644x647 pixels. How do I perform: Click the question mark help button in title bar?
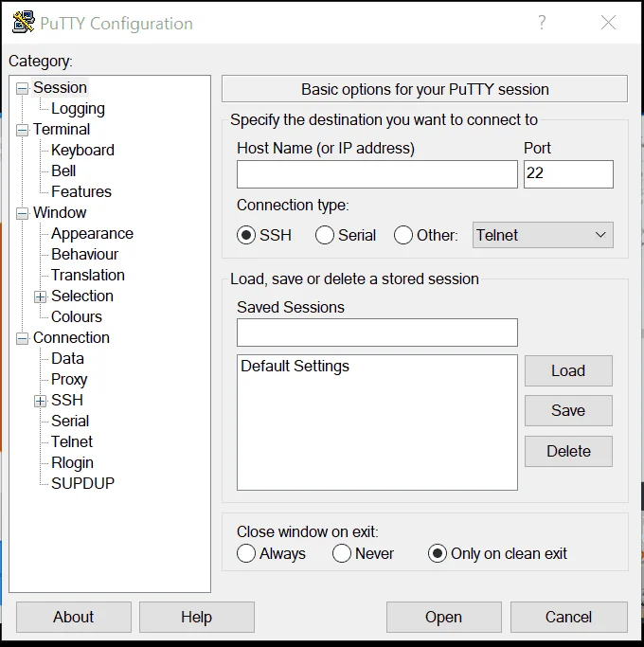542,23
